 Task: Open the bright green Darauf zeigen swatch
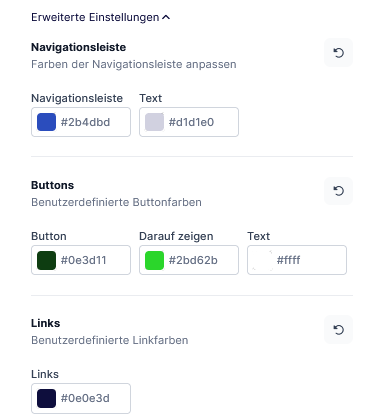[x=154, y=260]
